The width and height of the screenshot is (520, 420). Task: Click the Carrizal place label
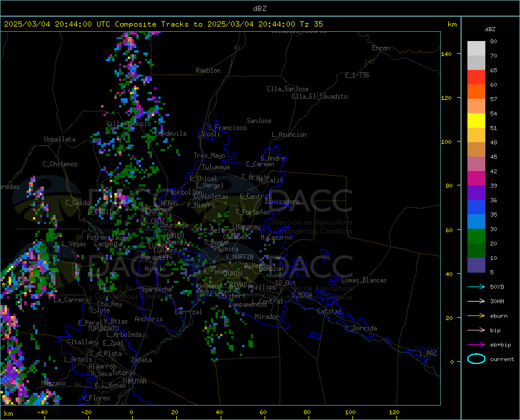[188, 312]
